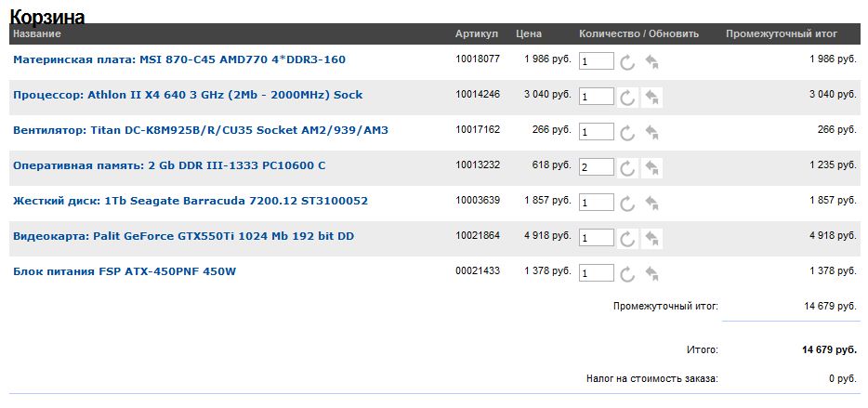Image resolution: width=868 pixels, height=408 pixels.
Task: Refresh quantity for Palit GeForce GTX550Ti
Action: (627, 238)
